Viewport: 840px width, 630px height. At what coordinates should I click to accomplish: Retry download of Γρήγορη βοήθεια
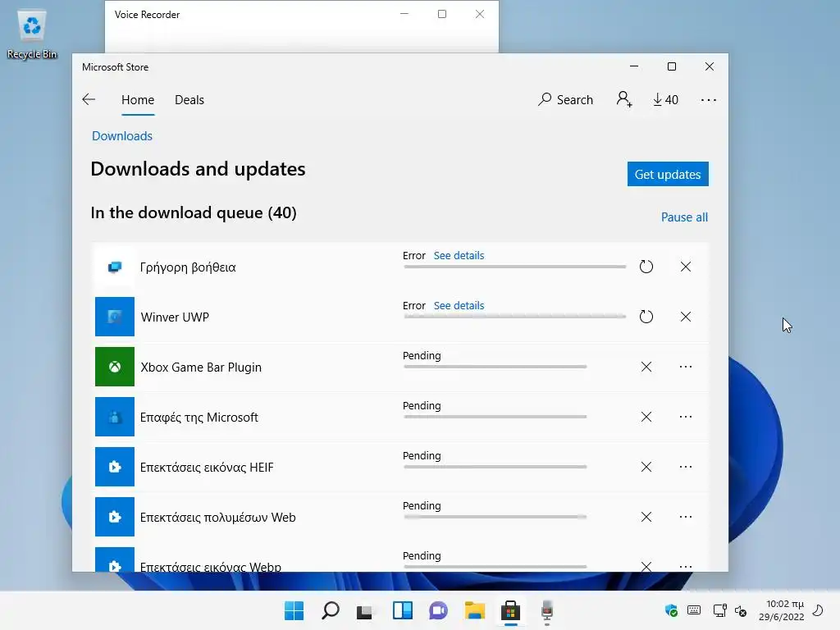click(x=646, y=267)
